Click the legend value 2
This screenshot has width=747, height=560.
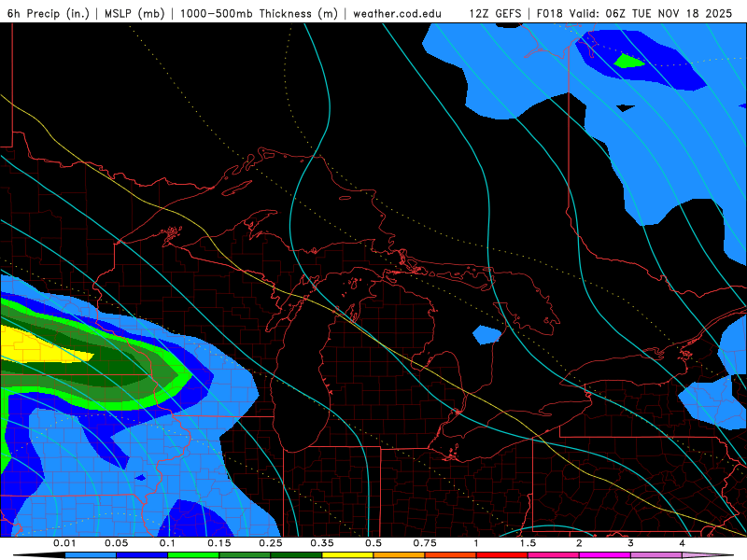(579, 543)
